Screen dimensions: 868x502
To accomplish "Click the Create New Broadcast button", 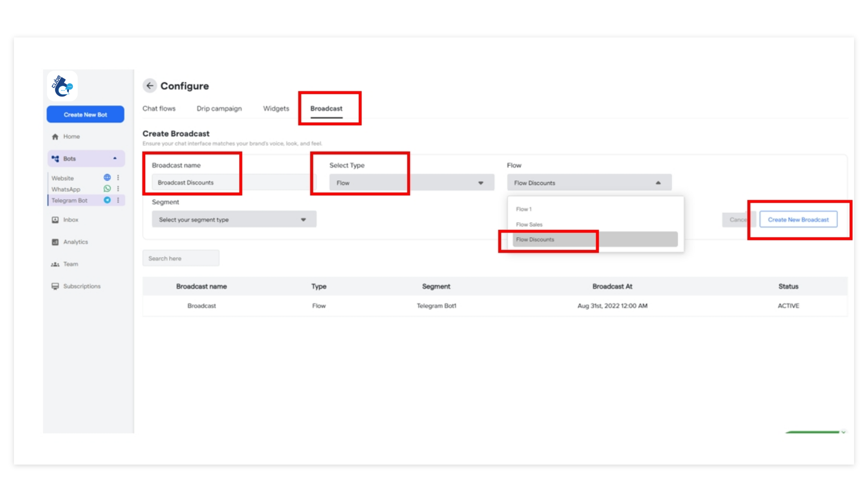I will click(798, 219).
